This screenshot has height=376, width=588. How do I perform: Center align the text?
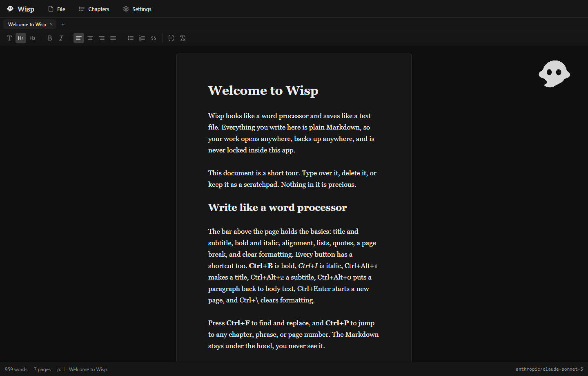(90, 38)
